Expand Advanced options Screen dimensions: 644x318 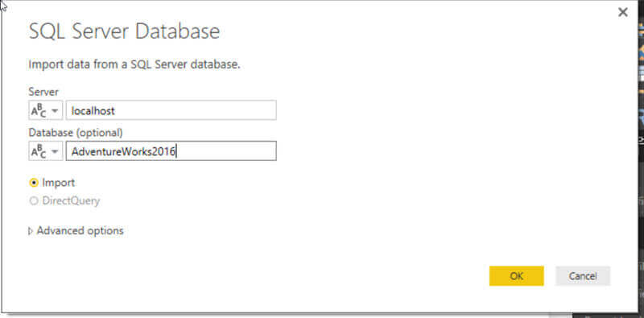(x=76, y=231)
